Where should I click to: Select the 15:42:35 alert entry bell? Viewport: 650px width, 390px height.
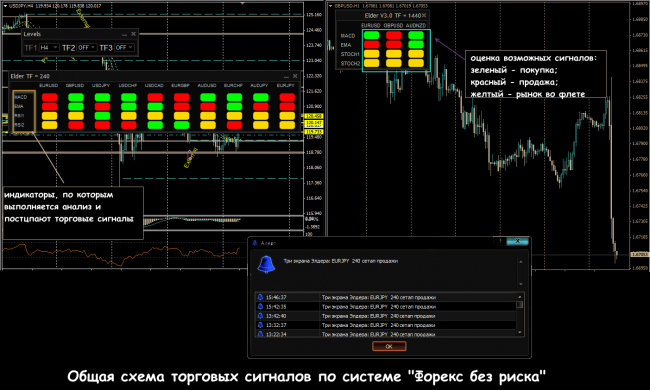pyautogui.click(x=260, y=307)
